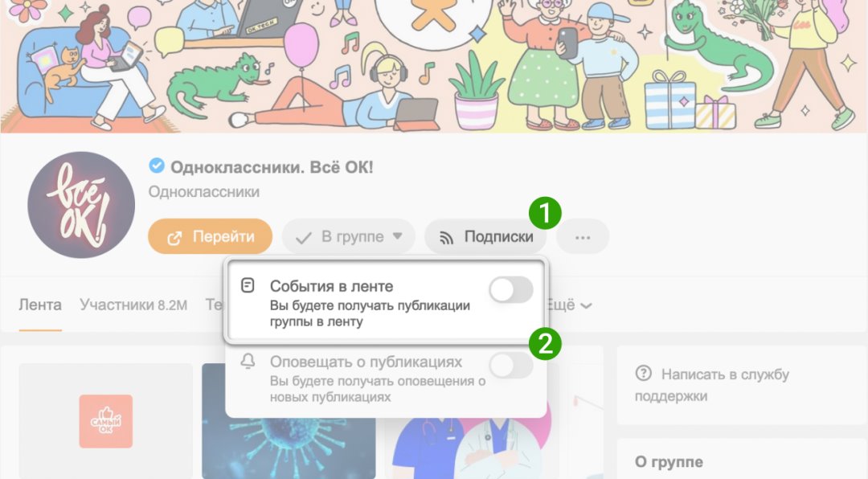
Task: Click the Всё ОК! group avatar
Action: pos(81,206)
